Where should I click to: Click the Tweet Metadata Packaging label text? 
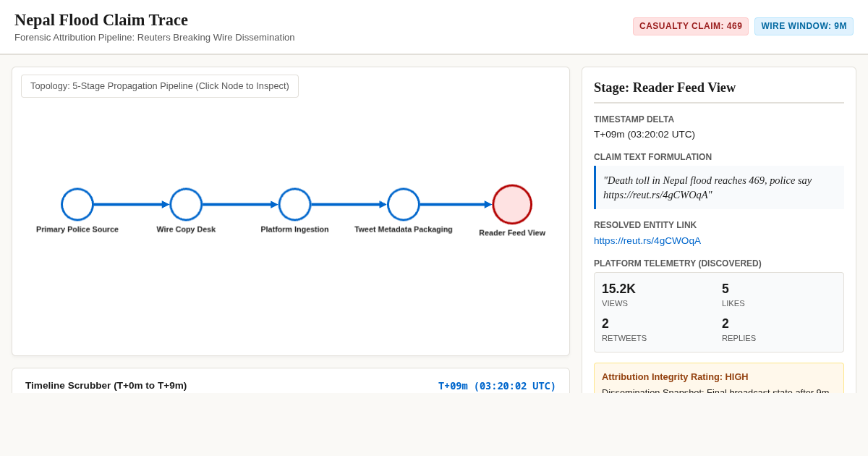pyautogui.click(x=404, y=229)
